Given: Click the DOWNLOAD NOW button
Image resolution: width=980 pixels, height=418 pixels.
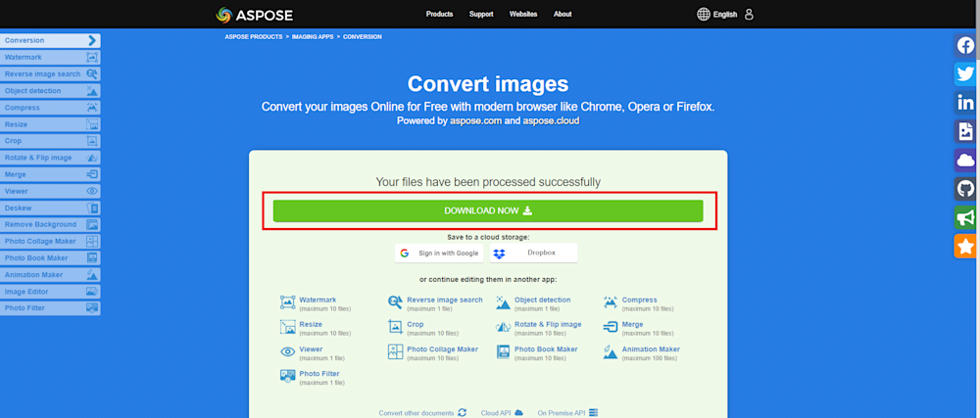Looking at the screenshot, I should tap(488, 210).
